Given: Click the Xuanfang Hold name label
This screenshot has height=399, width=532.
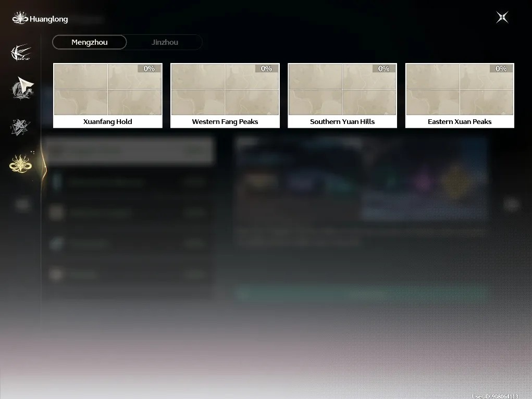Looking at the screenshot, I should (x=107, y=121).
